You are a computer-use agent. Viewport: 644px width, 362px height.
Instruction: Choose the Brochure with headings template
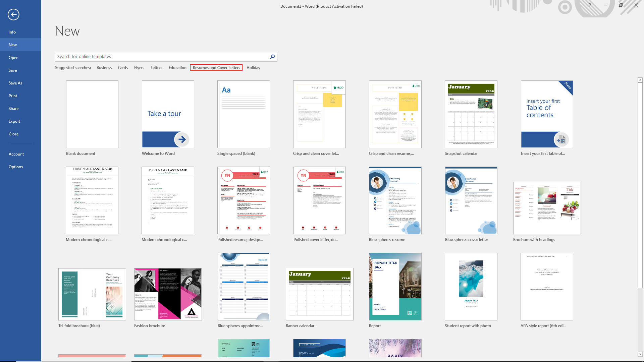coord(547,208)
